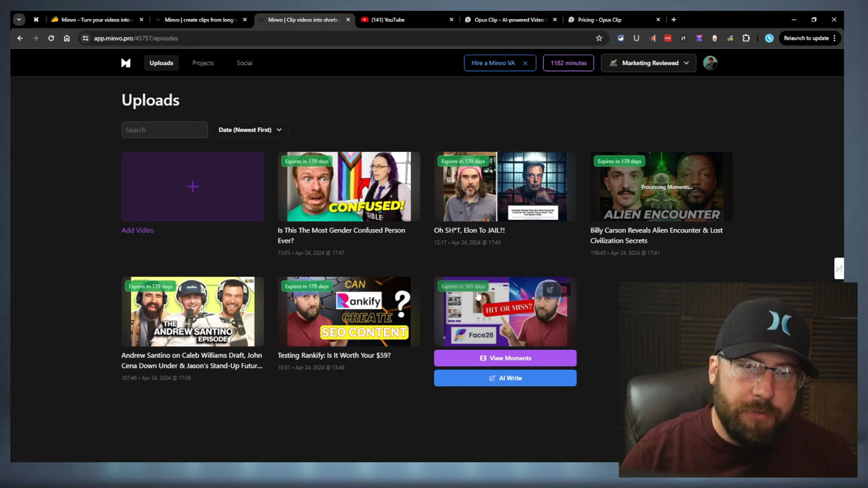
Task: Switch to Minvo Turn your videos browser tab
Action: 97,20
